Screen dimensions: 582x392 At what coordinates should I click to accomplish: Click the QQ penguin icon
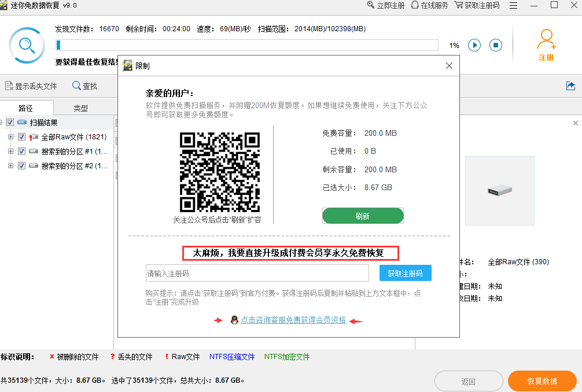234,320
